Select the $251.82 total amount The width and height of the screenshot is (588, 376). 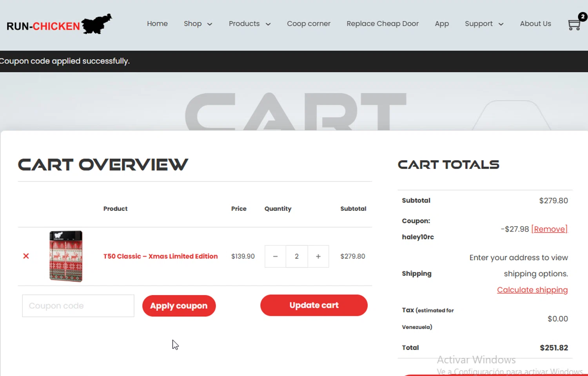click(x=554, y=348)
